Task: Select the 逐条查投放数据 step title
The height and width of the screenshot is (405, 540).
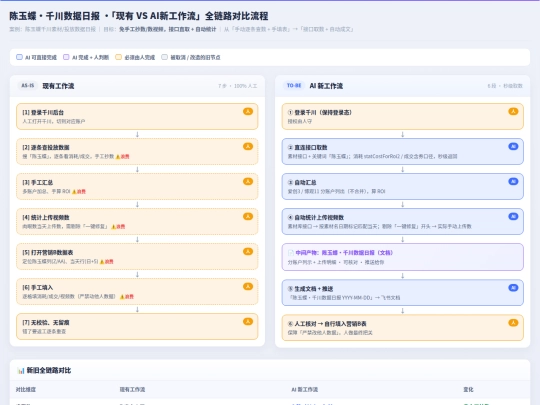Action: 46,147
